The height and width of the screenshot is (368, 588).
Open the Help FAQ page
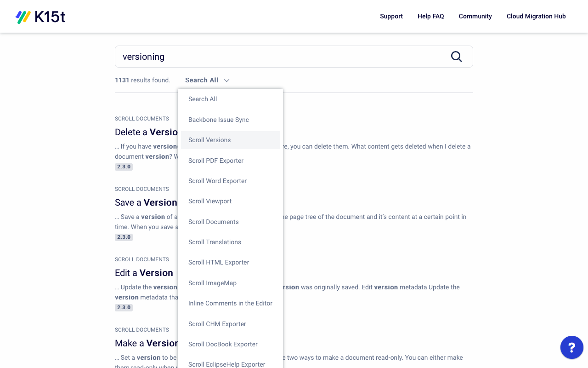pyautogui.click(x=430, y=16)
